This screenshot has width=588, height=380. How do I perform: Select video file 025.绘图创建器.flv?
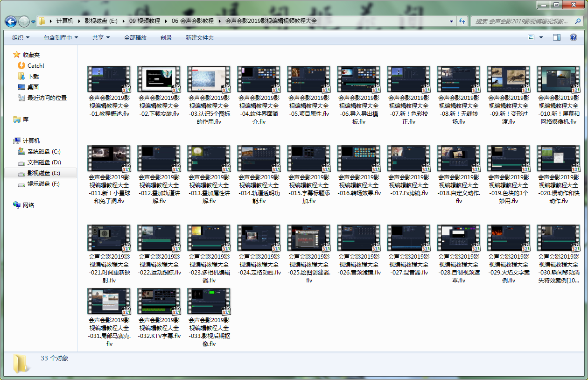pyautogui.click(x=308, y=253)
